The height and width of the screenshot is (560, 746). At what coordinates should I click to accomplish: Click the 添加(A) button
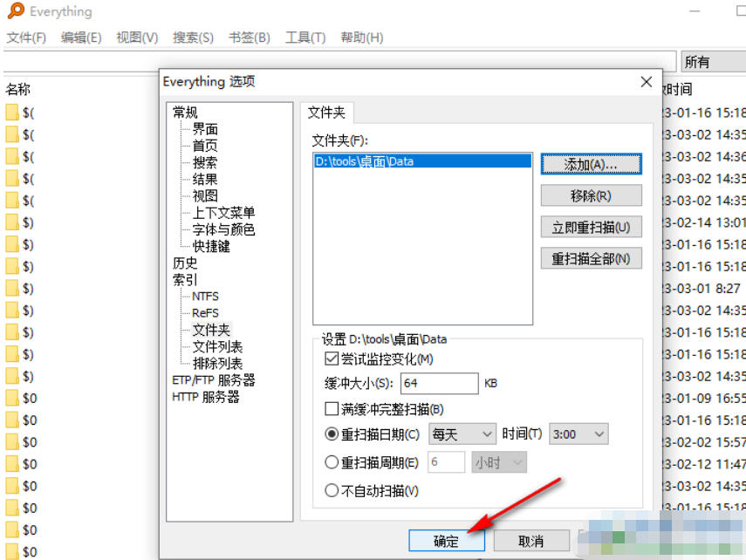coord(593,163)
